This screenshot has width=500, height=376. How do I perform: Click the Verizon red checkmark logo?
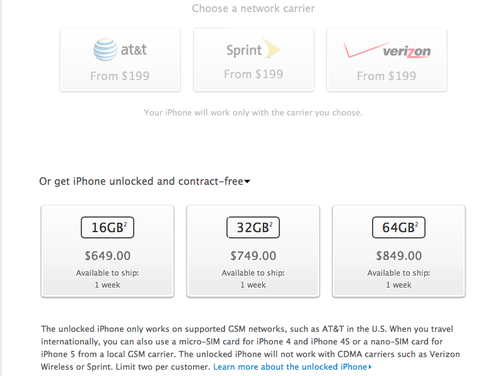[366, 50]
